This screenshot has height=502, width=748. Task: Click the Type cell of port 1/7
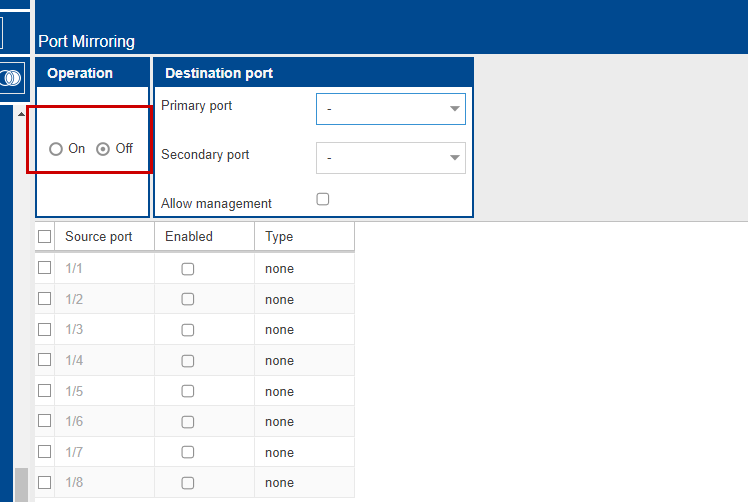(305, 452)
